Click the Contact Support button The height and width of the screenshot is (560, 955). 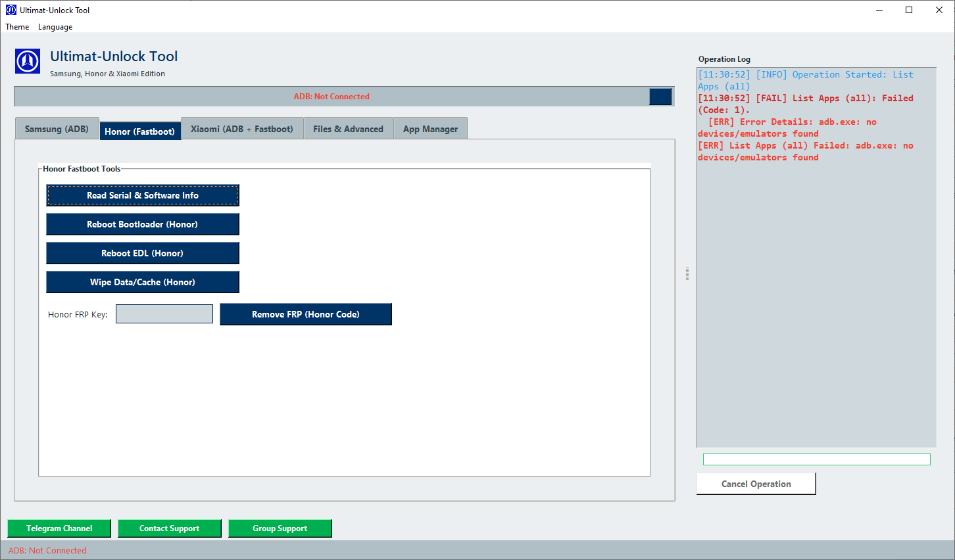click(x=169, y=528)
